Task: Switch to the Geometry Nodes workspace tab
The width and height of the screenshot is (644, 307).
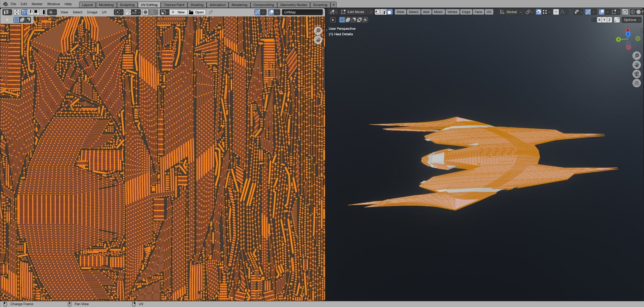Action: [293, 5]
